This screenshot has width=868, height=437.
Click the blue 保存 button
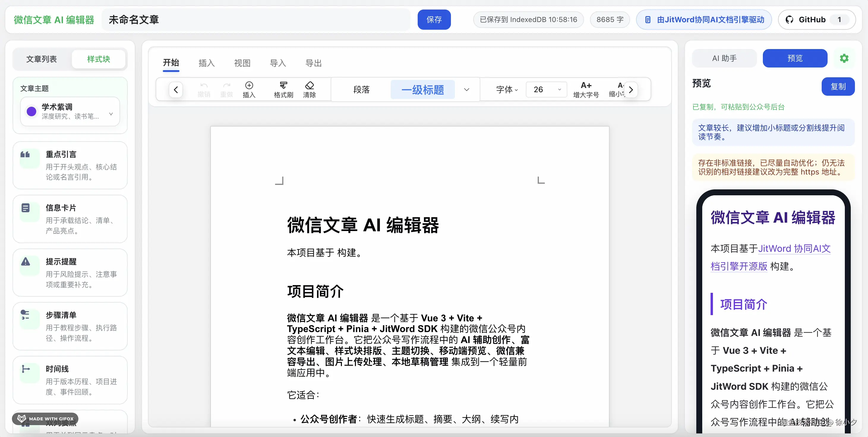(434, 20)
